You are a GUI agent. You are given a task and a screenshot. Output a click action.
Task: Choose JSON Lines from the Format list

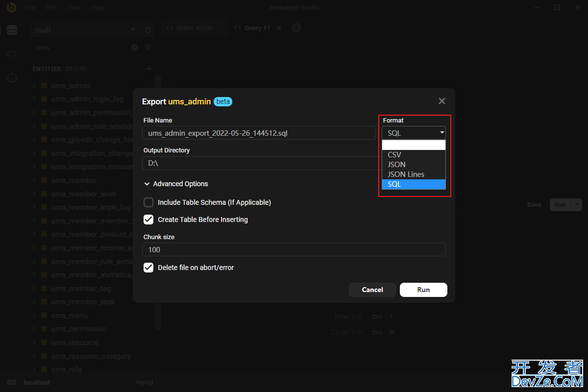(414, 174)
